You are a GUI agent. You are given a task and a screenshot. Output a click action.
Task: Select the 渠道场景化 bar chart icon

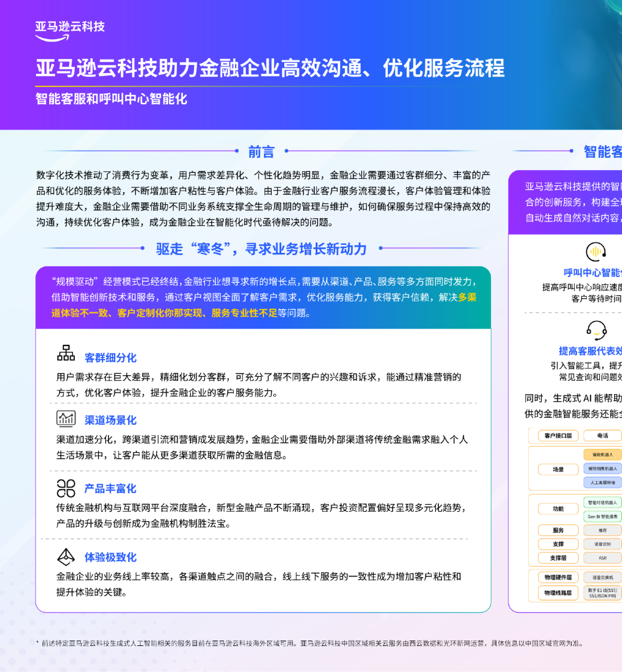pyautogui.click(x=65, y=417)
